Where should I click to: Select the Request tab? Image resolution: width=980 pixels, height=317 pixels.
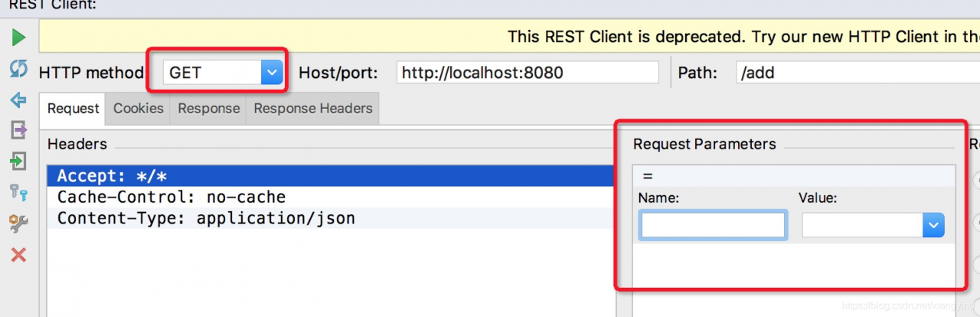click(x=73, y=109)
